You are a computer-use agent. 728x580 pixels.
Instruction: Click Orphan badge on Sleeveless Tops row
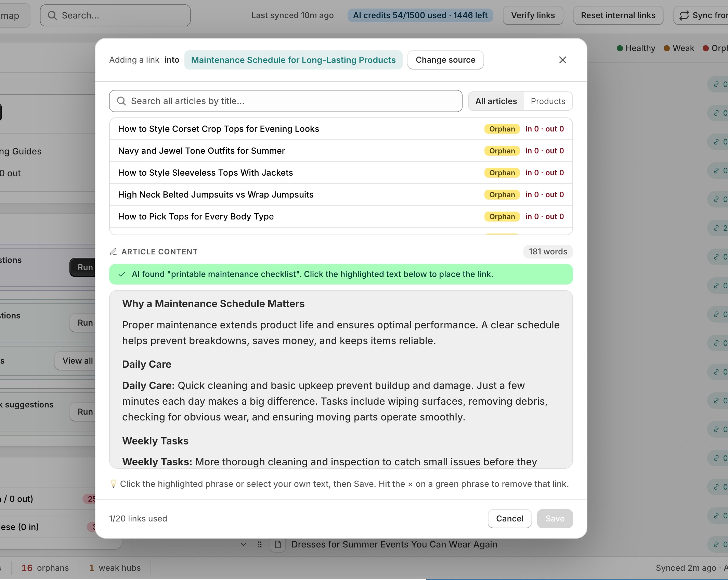click(x=502, y=173)
